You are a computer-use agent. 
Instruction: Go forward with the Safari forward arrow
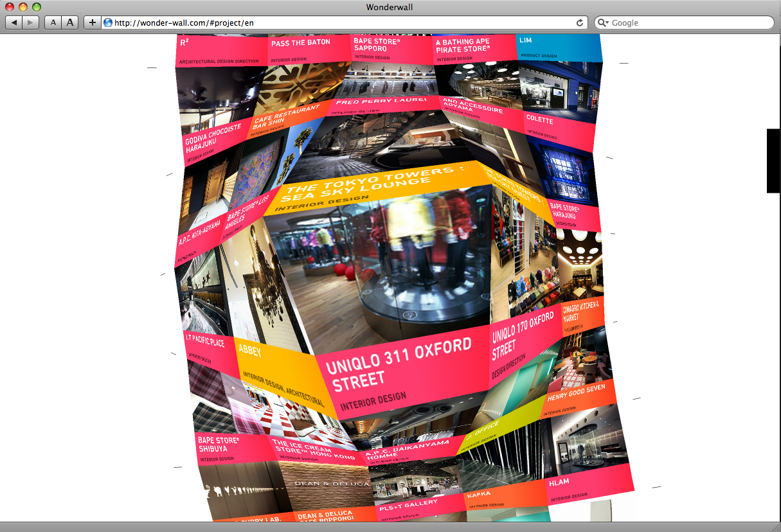coord(30,22)
